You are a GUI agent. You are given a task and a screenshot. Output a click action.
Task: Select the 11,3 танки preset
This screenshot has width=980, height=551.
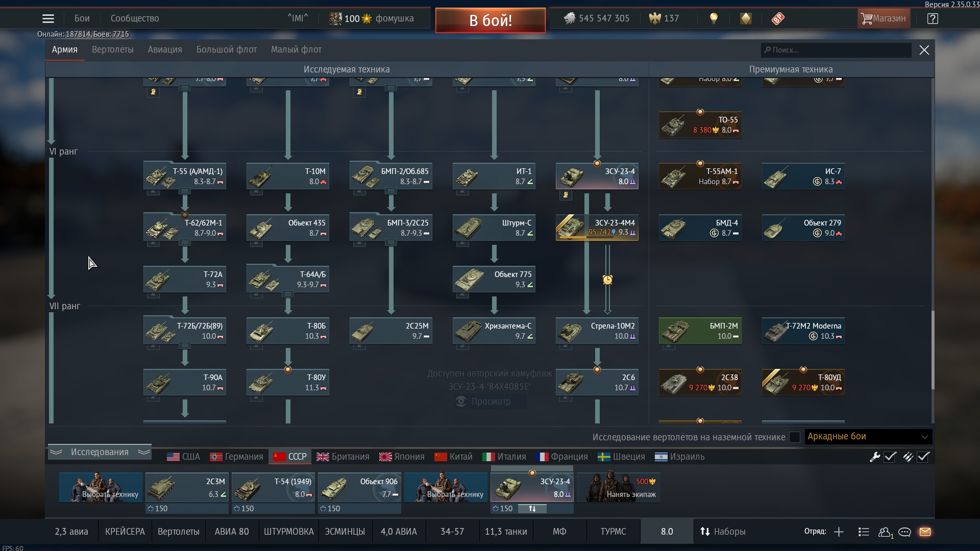point(506,532)
